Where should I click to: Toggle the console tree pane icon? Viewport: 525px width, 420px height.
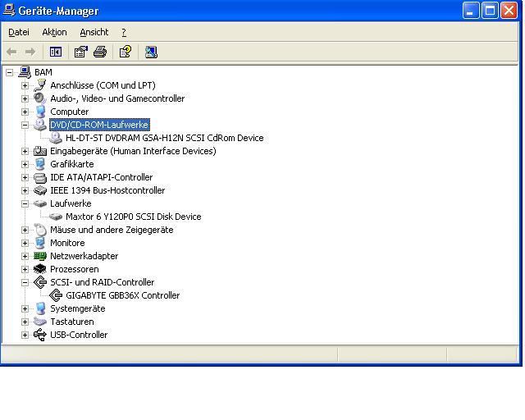click(56, 52)
